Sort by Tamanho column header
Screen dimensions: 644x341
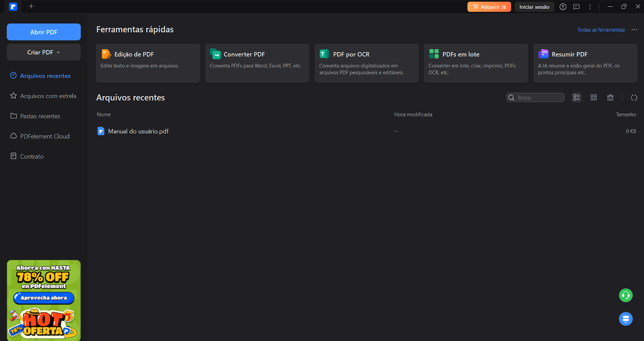pos(626,115)
